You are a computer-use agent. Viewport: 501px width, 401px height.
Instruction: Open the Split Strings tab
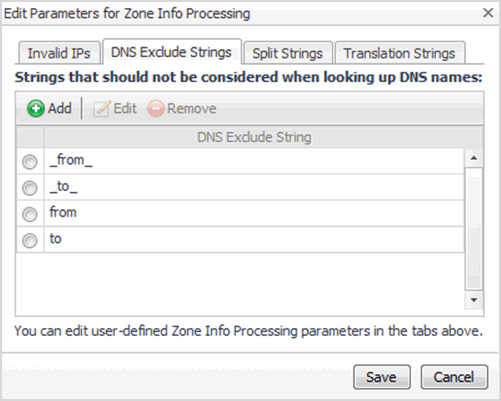point(288,53)
